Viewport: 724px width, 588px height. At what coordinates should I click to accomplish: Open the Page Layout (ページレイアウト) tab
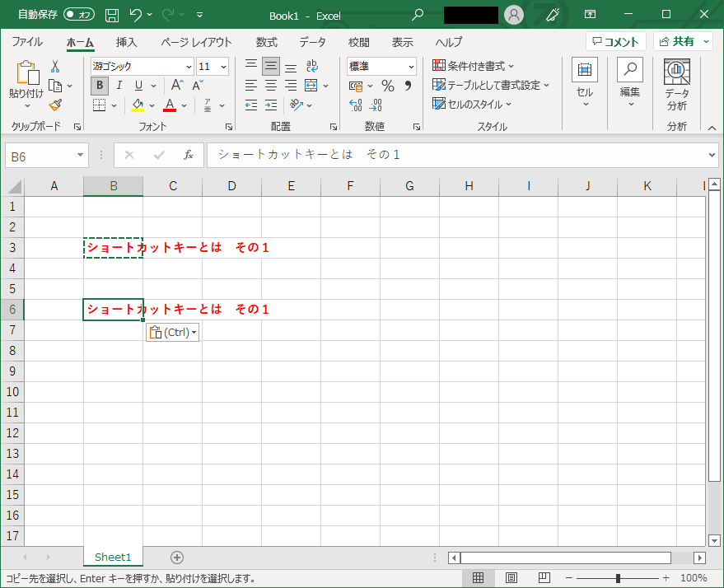point(196,42)
